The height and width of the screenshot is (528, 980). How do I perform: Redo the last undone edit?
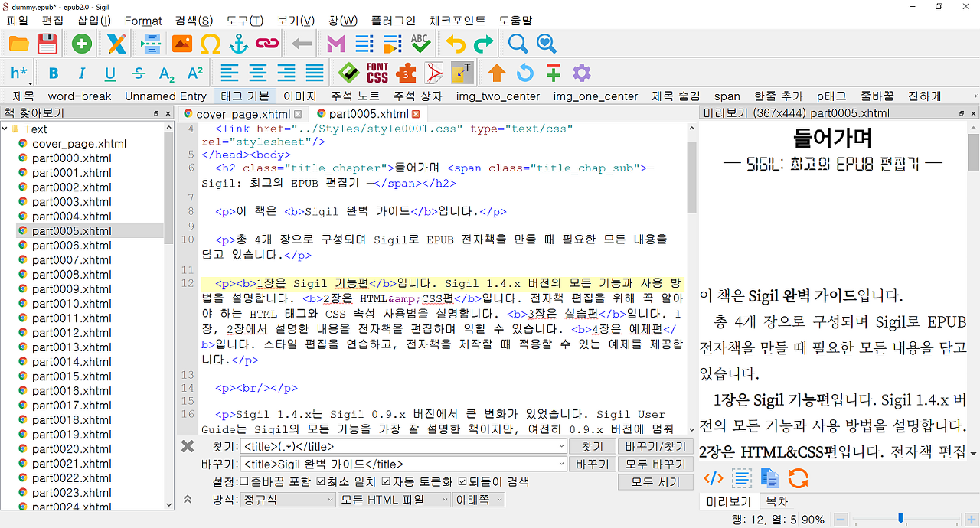tap(483, 44)
